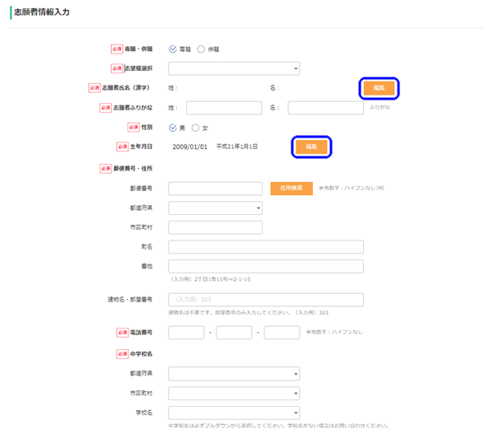Screen dimensions: 494x448
Task: Click 編集 button for 志願者氏名（漢字）
Action: 379,88
